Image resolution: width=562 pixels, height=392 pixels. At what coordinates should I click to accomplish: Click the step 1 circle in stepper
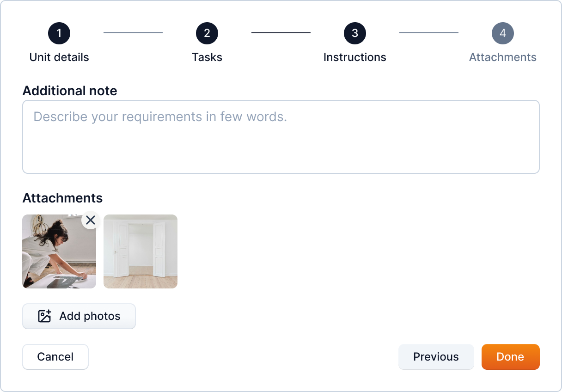click(x=59, y=33)
